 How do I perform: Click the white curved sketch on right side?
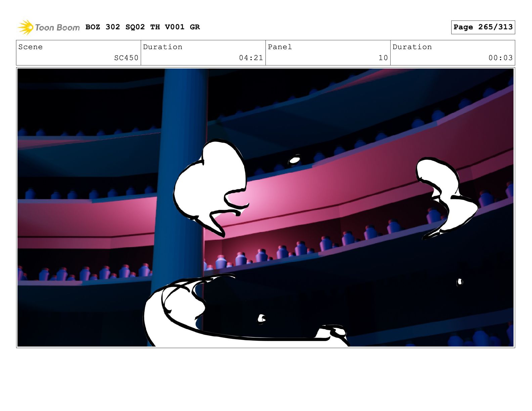click(443, 195)
